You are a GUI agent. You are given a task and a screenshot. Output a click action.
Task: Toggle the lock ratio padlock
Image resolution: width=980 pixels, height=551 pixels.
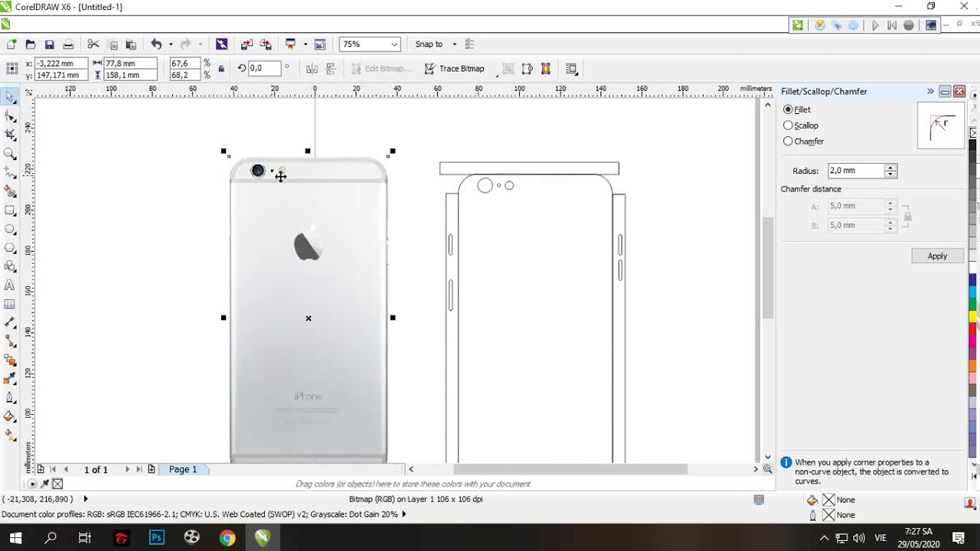pos(221,69)
